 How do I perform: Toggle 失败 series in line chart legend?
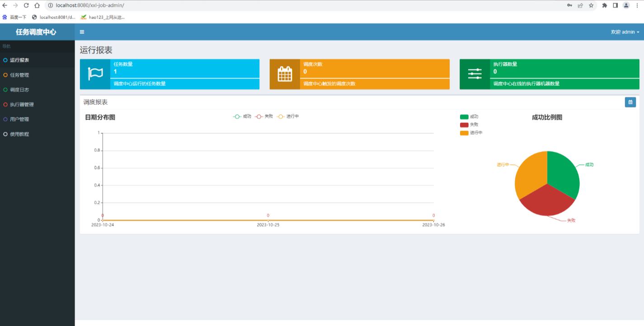click(264, 116)
